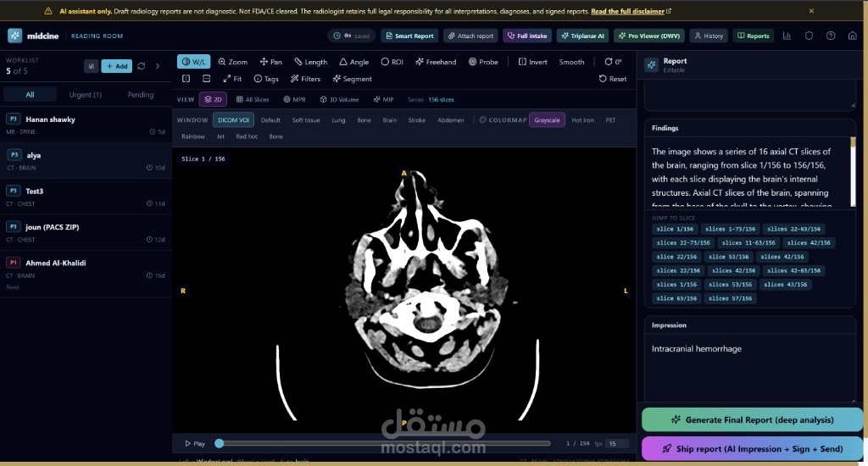Open Read the full disclaimer link
The image size is (868, 466).
[631, 11]
